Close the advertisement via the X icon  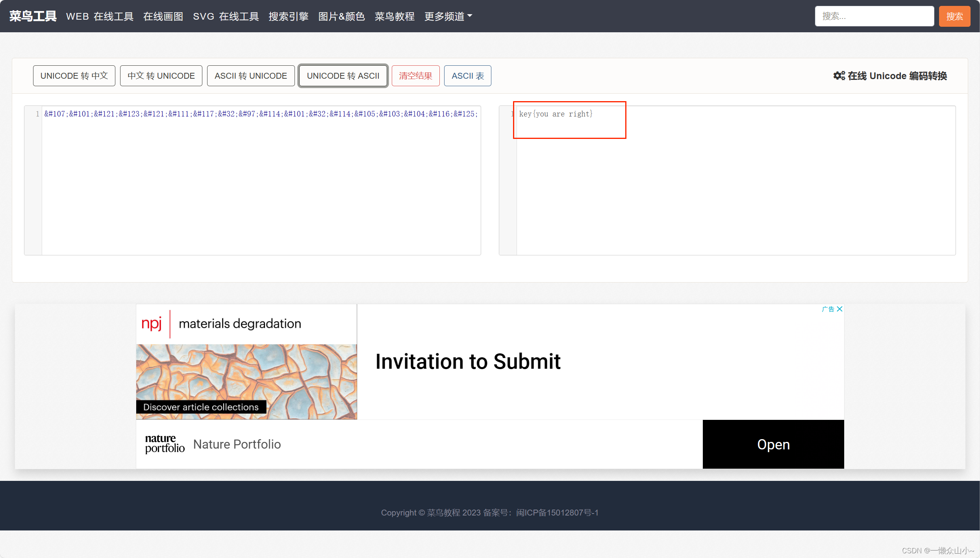(x=839, y=309)
